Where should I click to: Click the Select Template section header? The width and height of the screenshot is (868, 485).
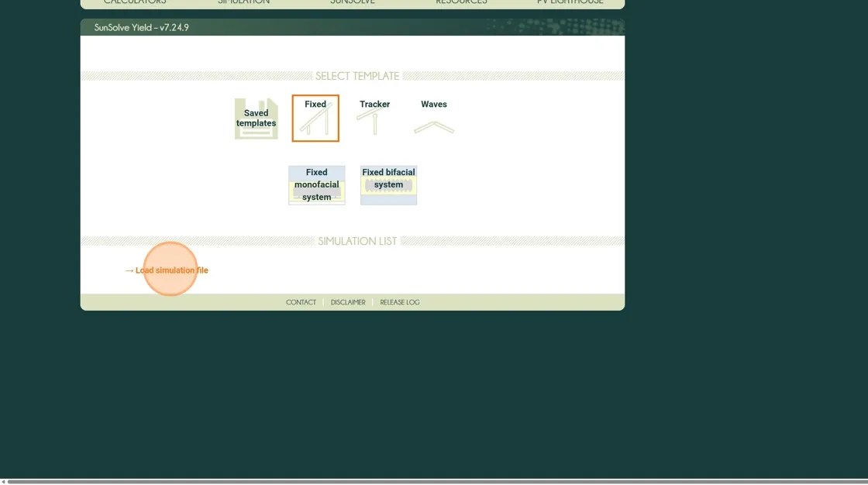click(x=357, y=76)
